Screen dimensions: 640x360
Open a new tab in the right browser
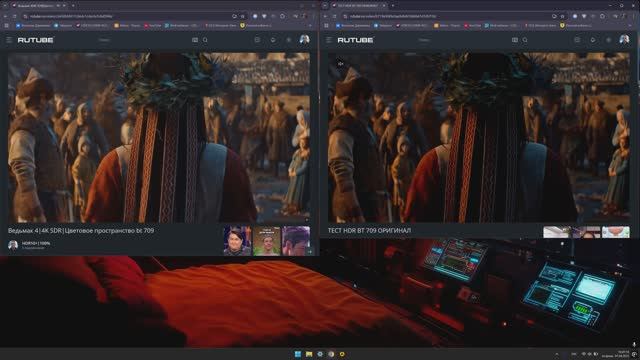coord(393,6)
